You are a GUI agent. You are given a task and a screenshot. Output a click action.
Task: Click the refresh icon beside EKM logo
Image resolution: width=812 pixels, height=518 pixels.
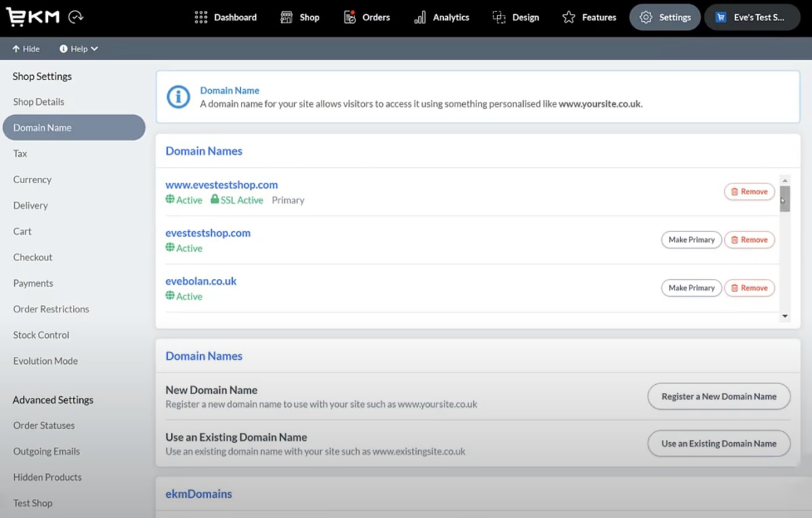pos(76,18)
